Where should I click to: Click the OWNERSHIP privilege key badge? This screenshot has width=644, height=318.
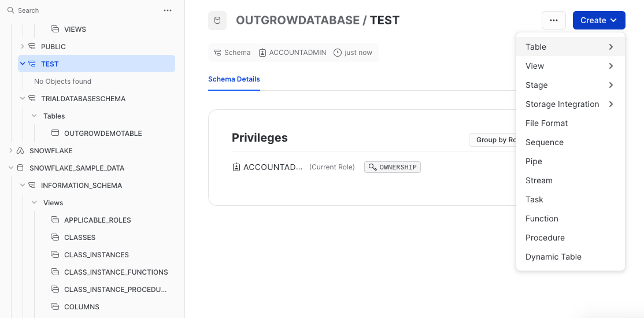coord(393,167)
